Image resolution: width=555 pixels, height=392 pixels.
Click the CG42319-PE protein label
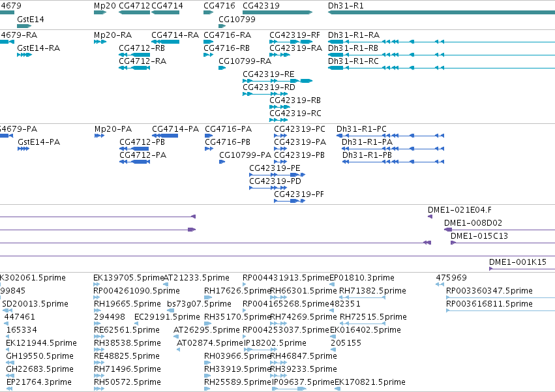click(275, 168)
